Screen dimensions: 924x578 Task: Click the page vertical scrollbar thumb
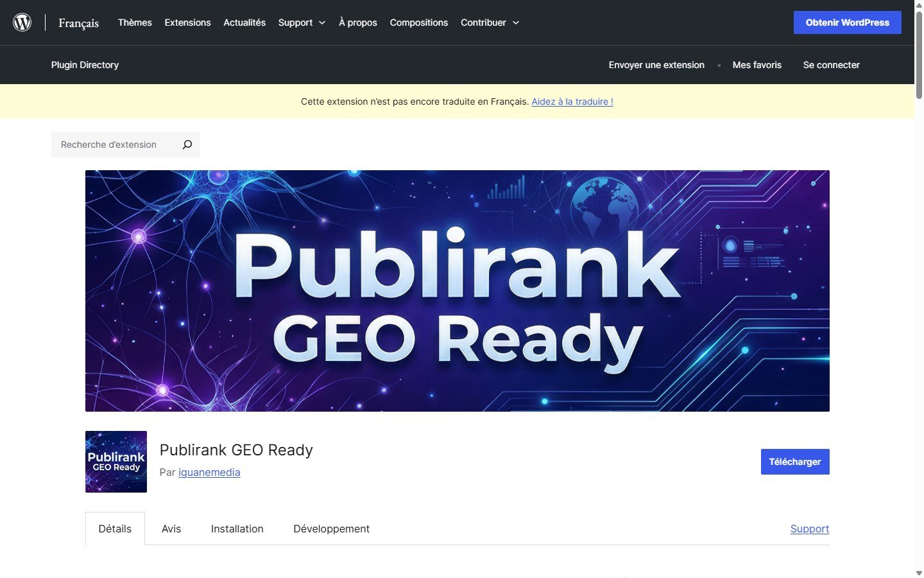919,55
